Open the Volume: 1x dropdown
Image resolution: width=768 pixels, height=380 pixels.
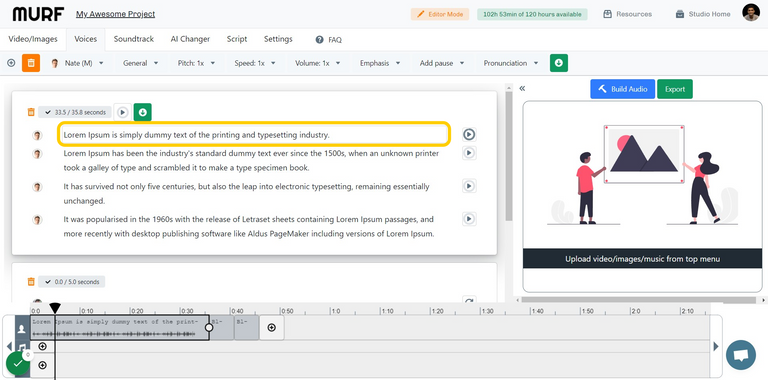pos(318,63)
